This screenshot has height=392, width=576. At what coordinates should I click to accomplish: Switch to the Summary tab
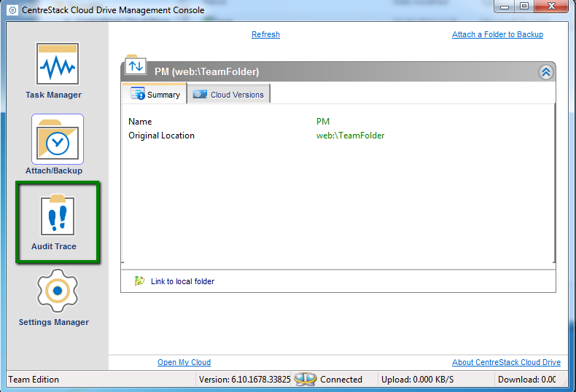155,94
